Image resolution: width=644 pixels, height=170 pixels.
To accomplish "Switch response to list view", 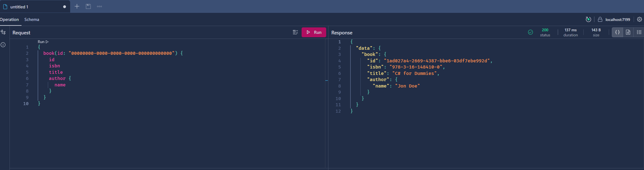I will point(639,32).
